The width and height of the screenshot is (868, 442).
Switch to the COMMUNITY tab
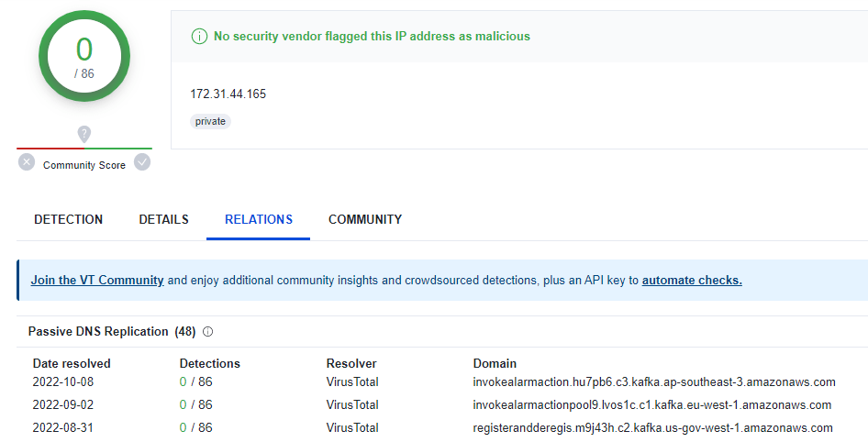pos(365,219)
